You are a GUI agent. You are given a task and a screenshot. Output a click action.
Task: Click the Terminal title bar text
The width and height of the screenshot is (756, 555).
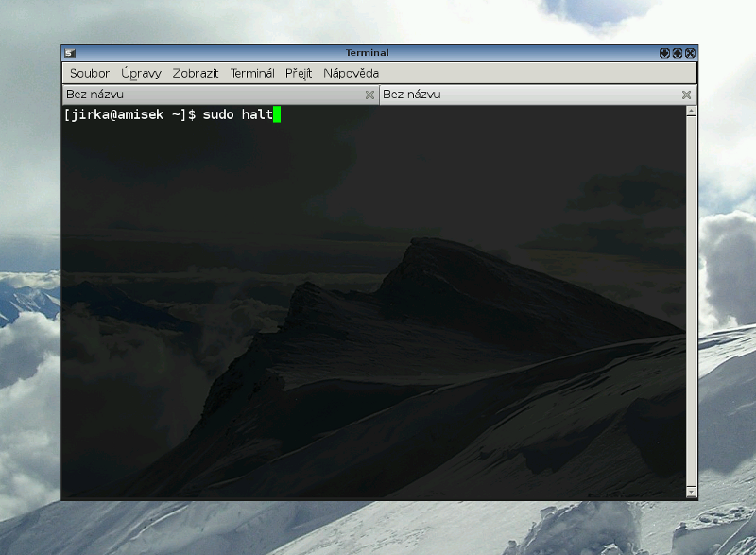(x=367, y=53)
